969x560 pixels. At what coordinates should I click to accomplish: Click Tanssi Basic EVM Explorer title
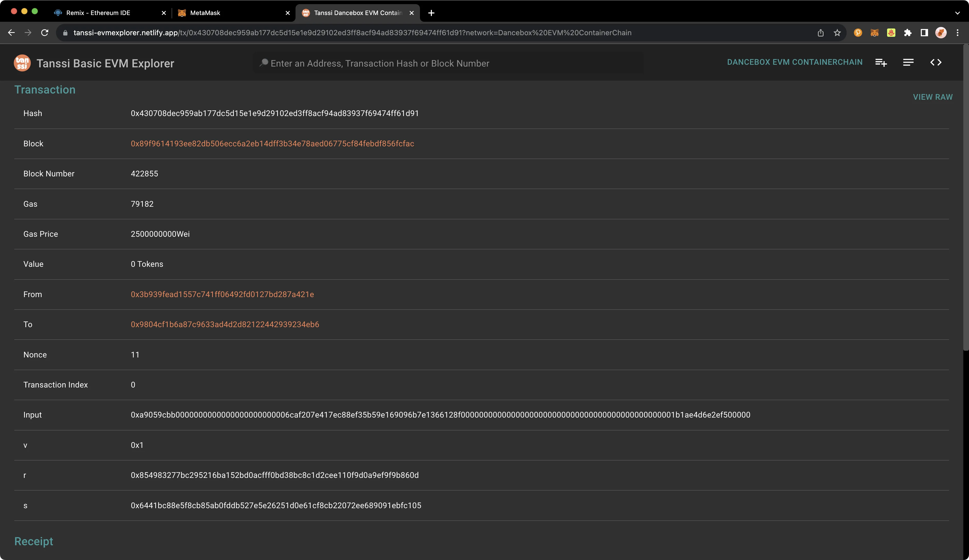(105, 63)
